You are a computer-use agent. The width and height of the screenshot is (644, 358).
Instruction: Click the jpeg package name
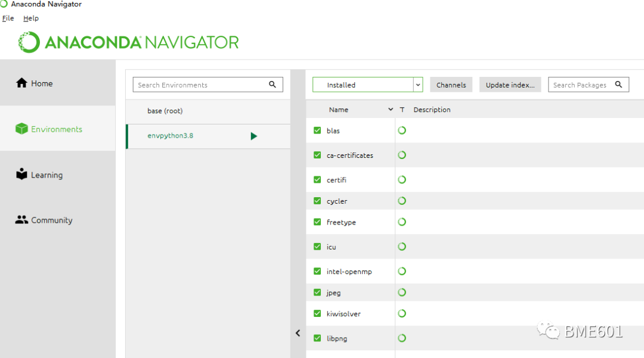333,293
